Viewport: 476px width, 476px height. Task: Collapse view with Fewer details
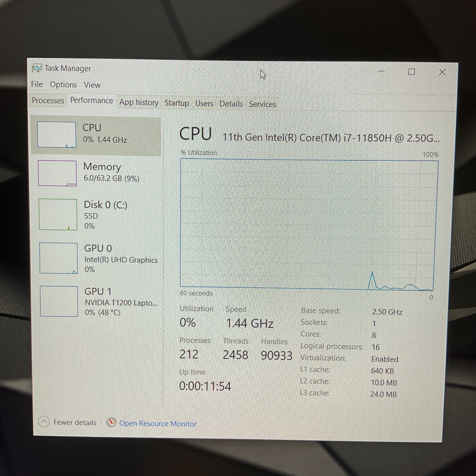(x=75, y=422)
